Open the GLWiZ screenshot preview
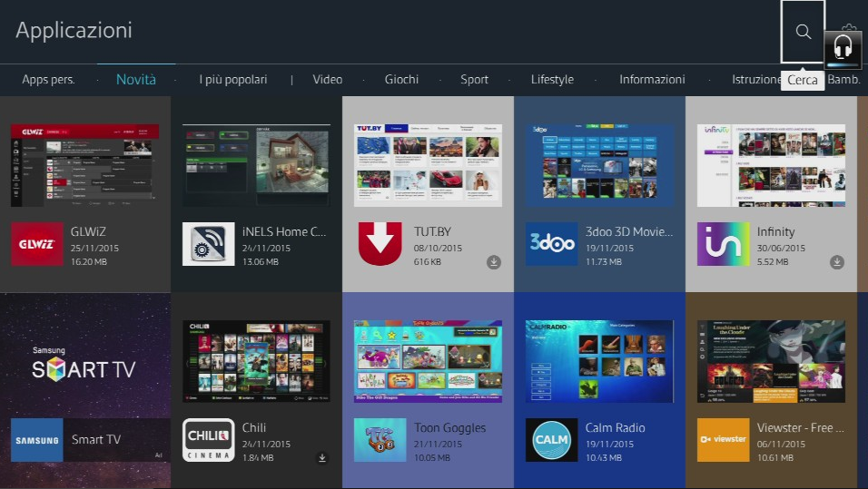Viewport: 868px width, 489px height. point(84,165)
